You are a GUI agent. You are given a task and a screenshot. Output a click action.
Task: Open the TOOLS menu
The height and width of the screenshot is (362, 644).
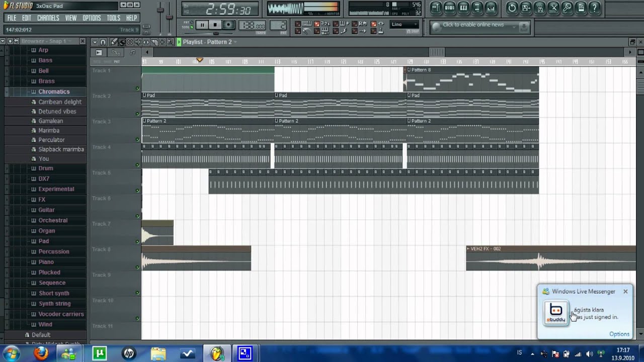click(x=114, y=18)
